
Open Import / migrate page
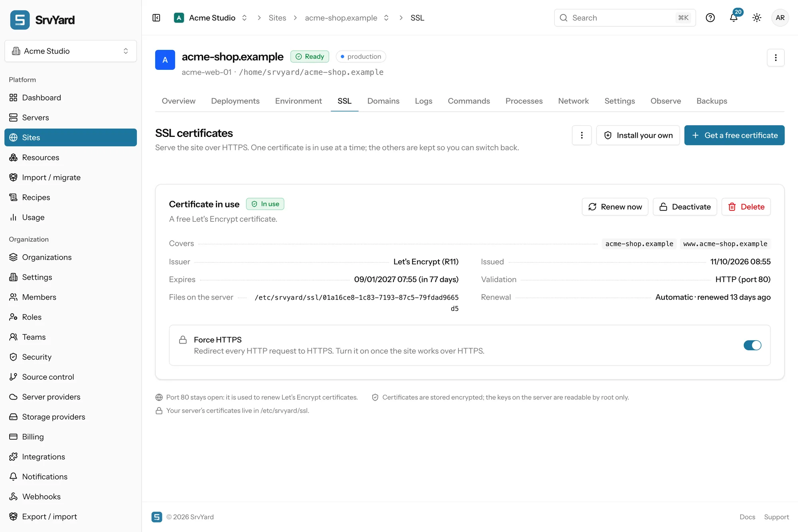tap(71, 178)
